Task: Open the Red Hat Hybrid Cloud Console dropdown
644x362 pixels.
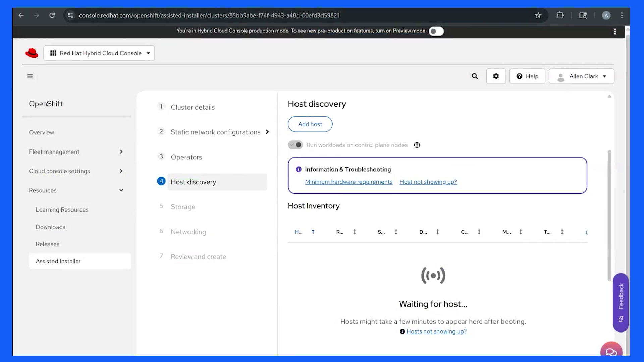Action: [99, 53]
